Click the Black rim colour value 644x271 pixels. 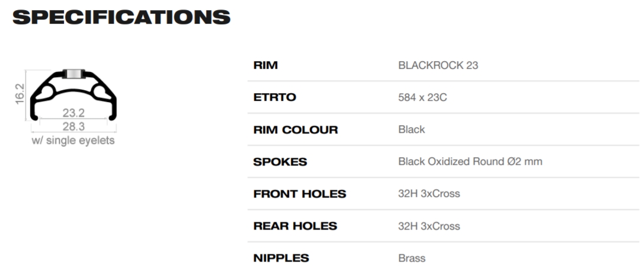pyautogui.click(x=412, y=129)
